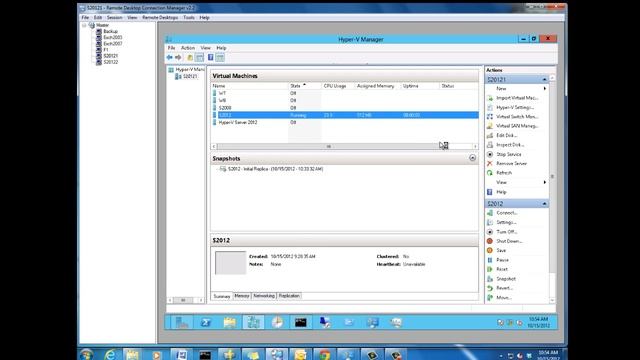Open Tools menu in Connection Manager

(x=189, y=18)
